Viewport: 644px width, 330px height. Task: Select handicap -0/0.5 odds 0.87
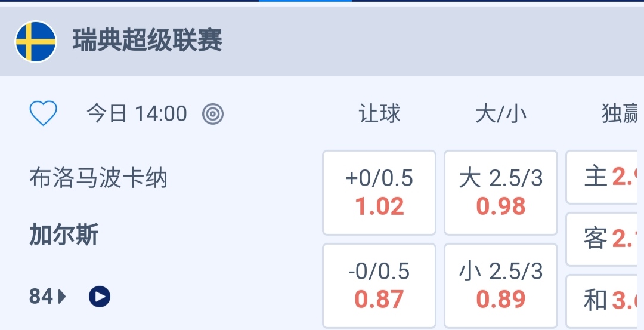coord(379,286)
